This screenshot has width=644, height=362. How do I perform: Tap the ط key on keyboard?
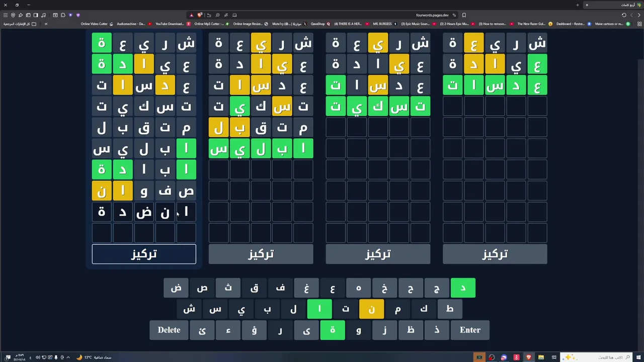pyautogui.click(x=450, y=309)
